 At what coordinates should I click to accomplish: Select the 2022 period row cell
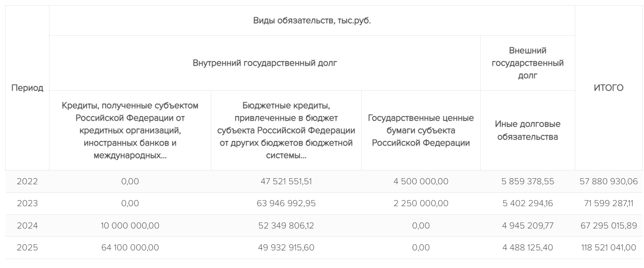coord(27,182)
